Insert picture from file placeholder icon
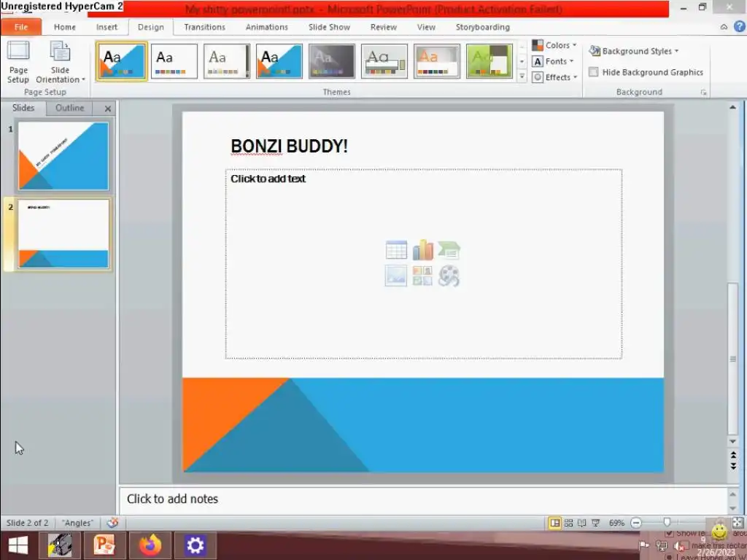Viewport: 747px width, 560px height. click(396, 276)
